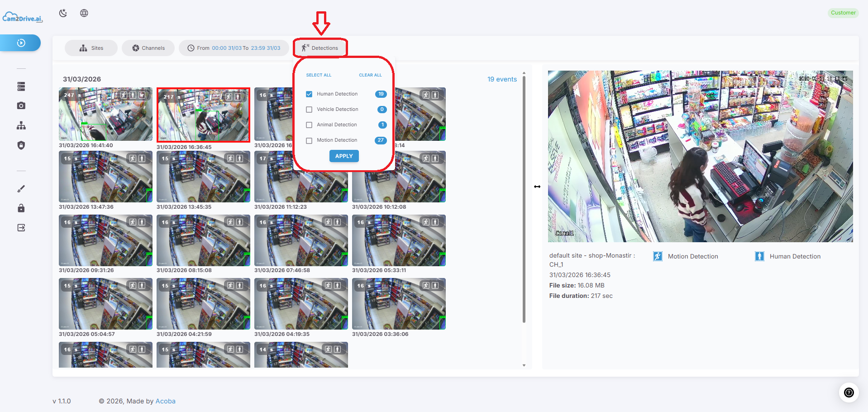Viewport: 868px width, 412px height.
Task: Click the large camera preview image
Action: click(x=701, y=156)
